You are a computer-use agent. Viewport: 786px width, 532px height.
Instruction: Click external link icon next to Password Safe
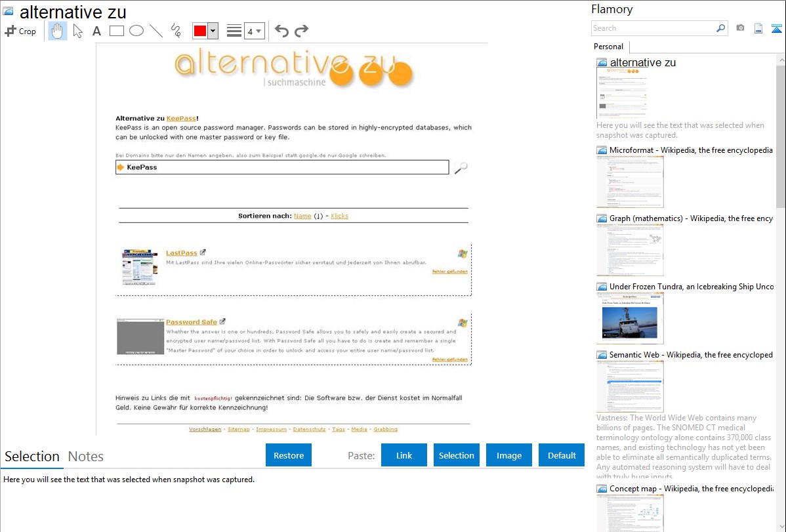222,321
